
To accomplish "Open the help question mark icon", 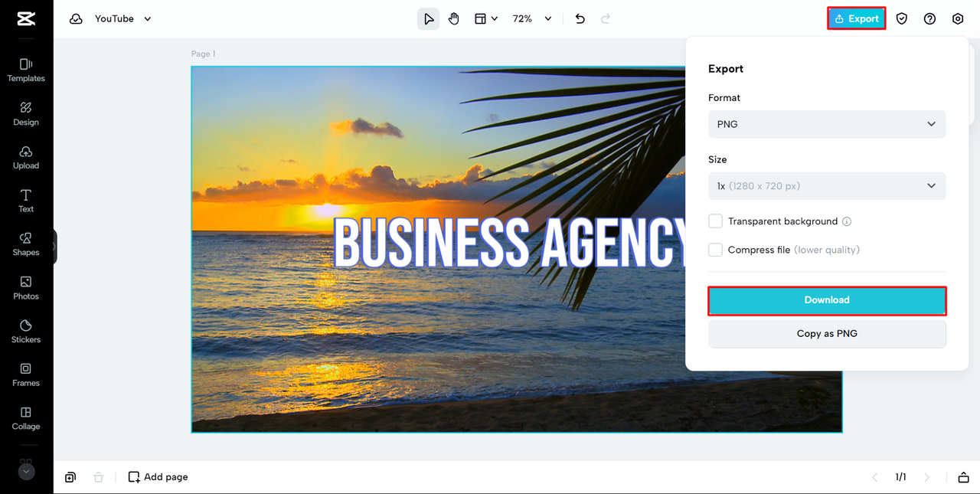I will (929, 18).
